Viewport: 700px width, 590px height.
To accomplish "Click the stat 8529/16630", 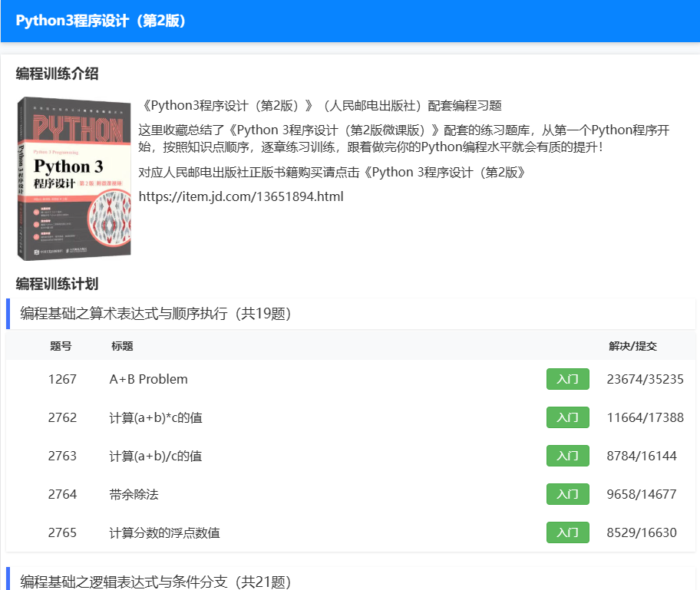I will (x=642, y=533).
